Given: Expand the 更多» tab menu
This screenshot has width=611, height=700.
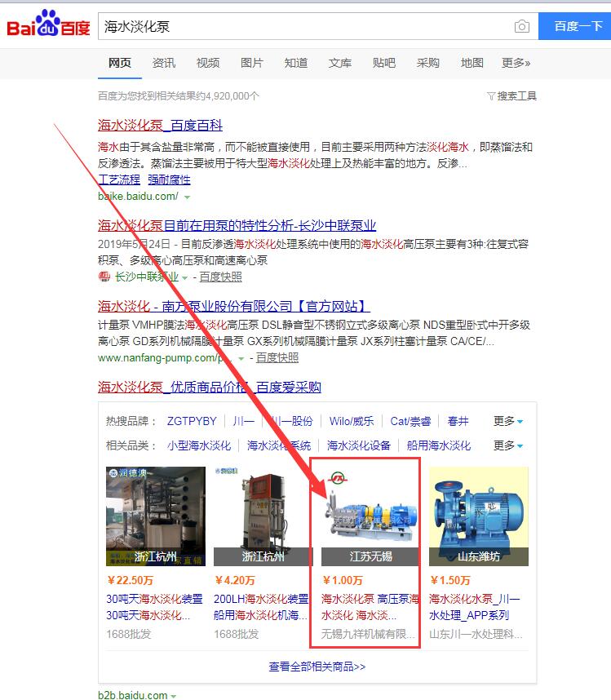Looking at the screenshot, I should [516, 63].
